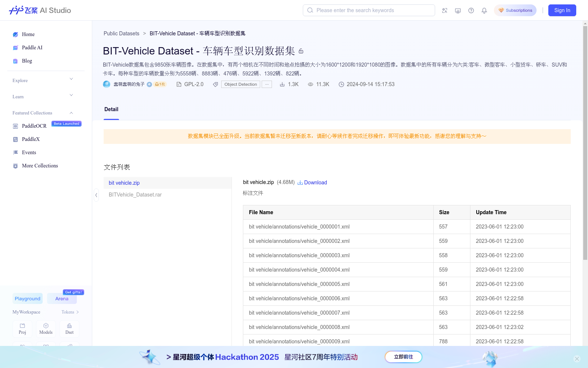588x368 pixels.
Task: Open the Playground button
Action: point(28,298)
